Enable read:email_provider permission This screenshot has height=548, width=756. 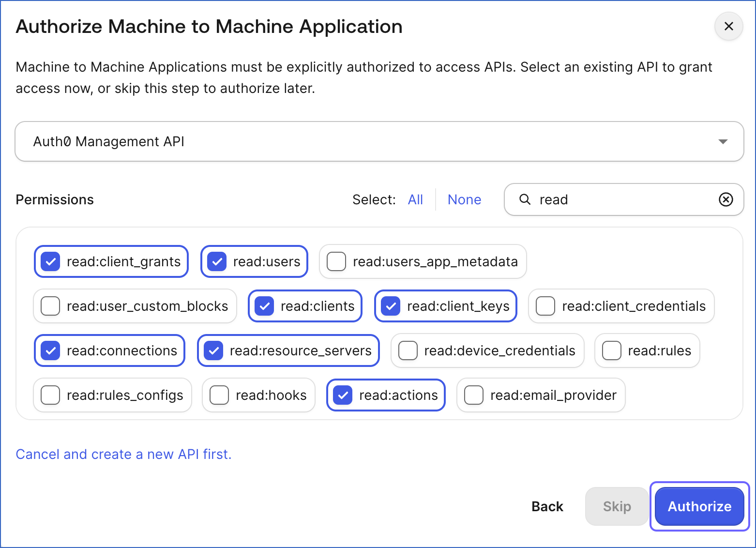point(474,396)
